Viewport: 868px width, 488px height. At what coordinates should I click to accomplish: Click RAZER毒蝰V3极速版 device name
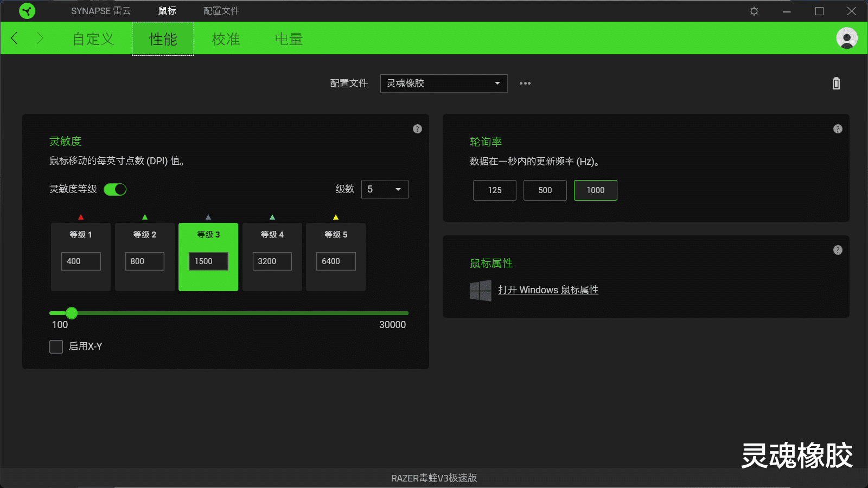click(x=434, y=478)
